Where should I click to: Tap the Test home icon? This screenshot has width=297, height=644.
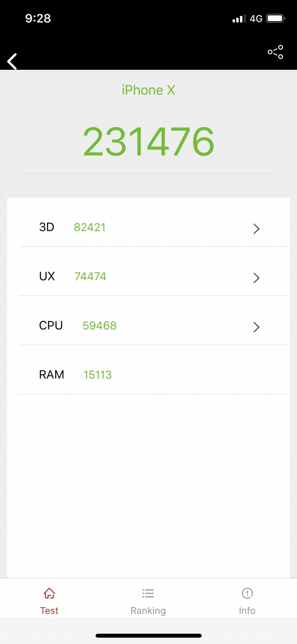pyautogui.click(x=49, y=594)
